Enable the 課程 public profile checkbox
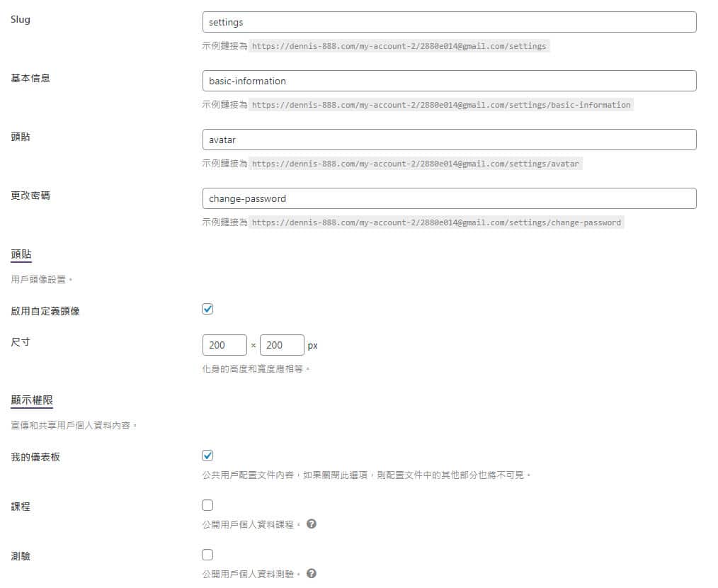The height and width of the screenshot is (588, 718). [x=207, y=505]
